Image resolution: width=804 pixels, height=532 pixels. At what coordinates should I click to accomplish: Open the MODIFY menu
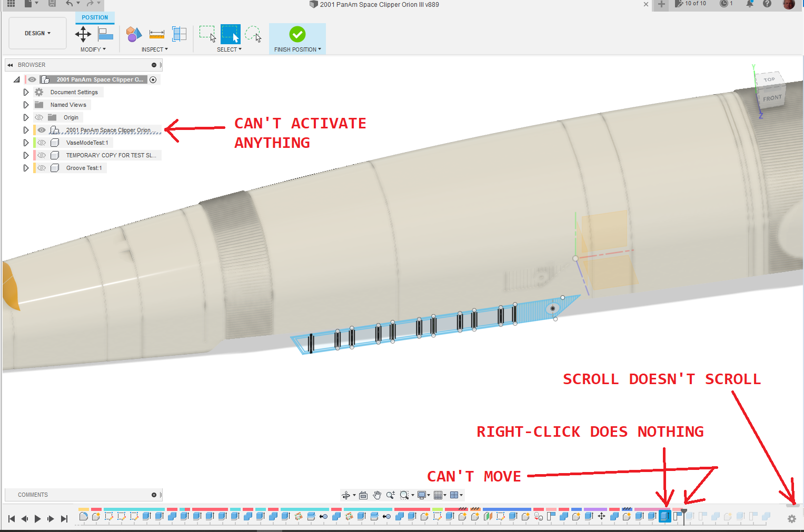(x=93, y=49)
